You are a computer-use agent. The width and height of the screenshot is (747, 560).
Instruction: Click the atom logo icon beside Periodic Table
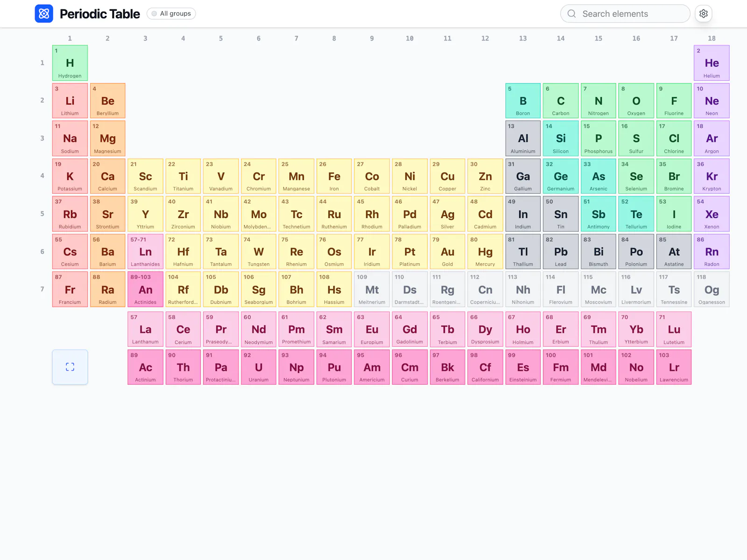[x=44, y=14]
